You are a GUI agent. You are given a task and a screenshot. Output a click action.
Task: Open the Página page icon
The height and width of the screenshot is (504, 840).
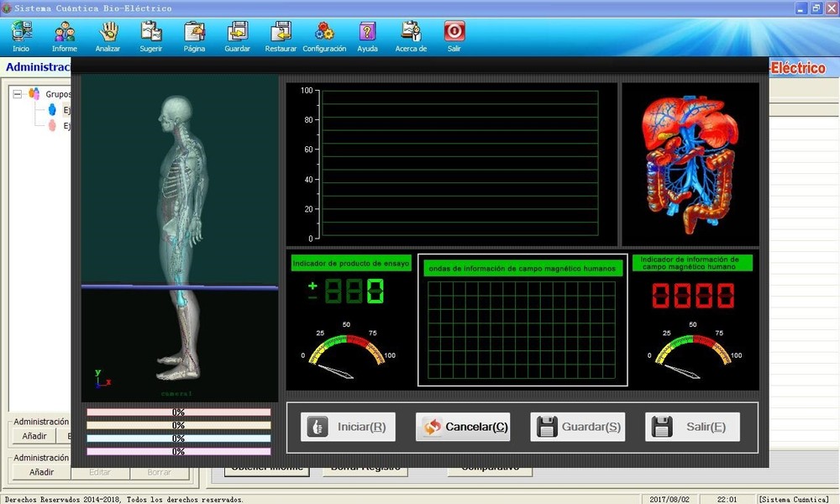(194, 32)
